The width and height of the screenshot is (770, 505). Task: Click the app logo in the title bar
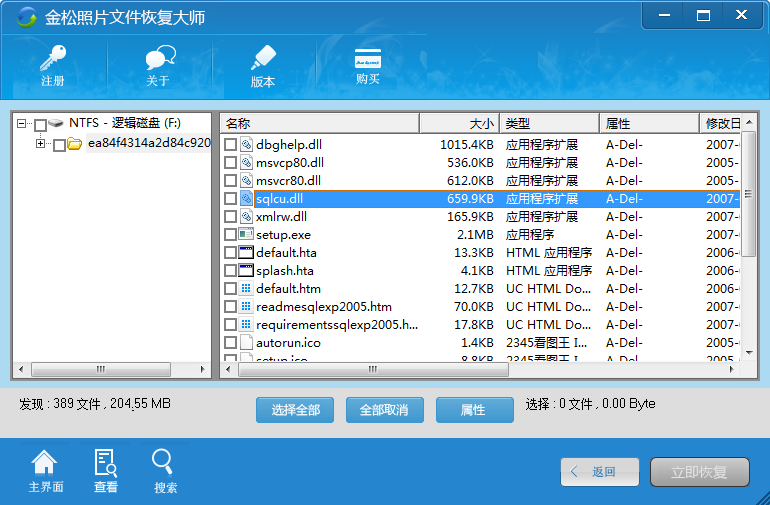click(x=26, y=17)
